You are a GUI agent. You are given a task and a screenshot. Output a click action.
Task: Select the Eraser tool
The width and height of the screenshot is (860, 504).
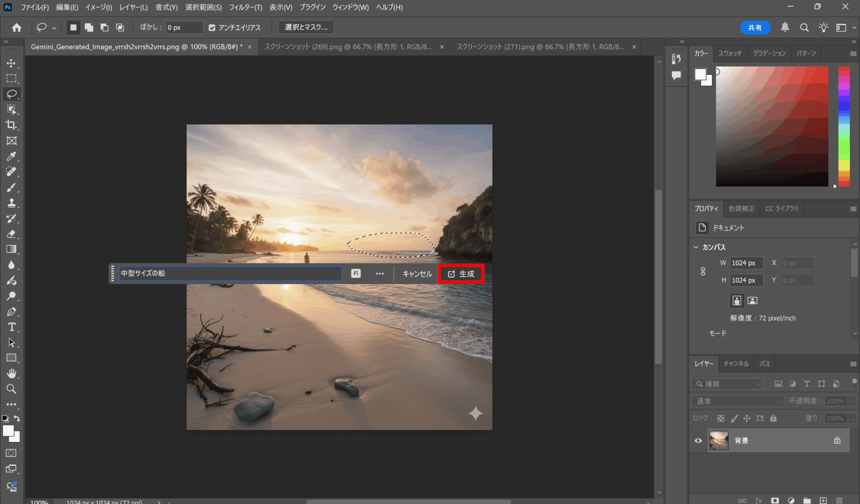(x=11, y=234)
